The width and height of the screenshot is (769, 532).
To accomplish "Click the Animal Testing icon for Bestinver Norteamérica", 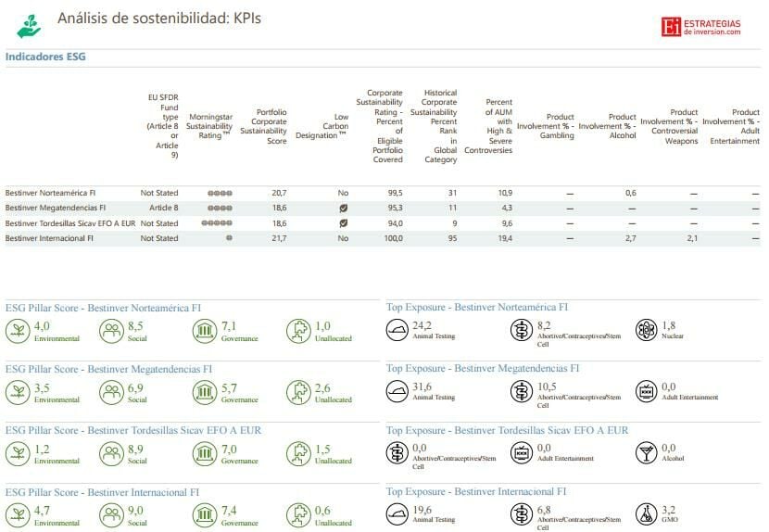I will [397, 330].
